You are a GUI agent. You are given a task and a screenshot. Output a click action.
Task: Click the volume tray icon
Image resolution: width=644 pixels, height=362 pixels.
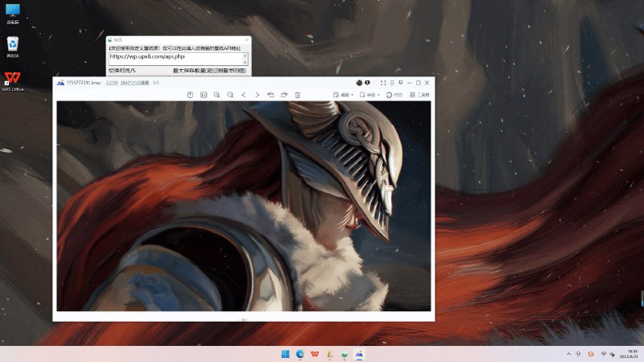pos(612,354)
